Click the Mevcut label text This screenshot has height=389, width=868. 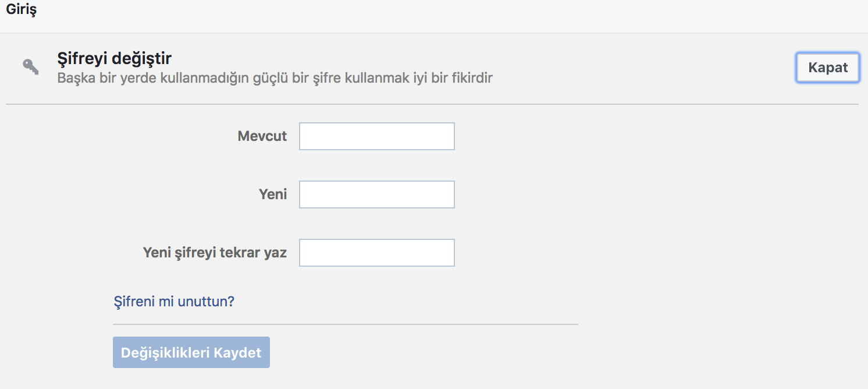coord(262,136)
